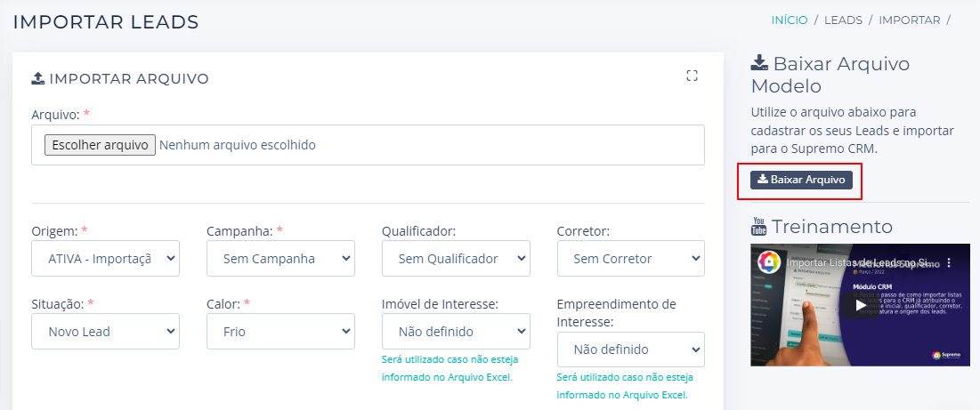Image resolution: width=980 pixels, height=410 pixels.
Task: Expand the Imóvel de Interesse dropdown
Action: click(x=456, y=332)
